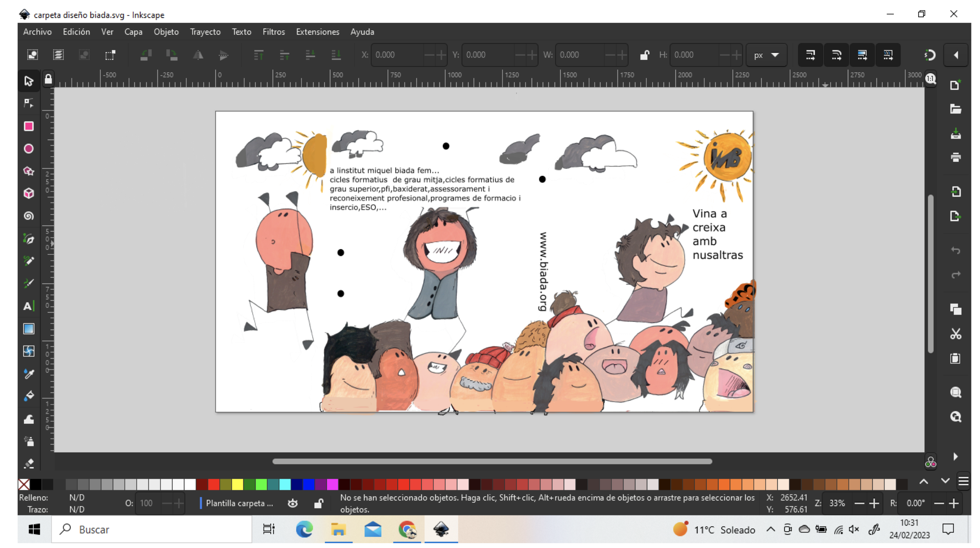This screenshot has width=980, height=548.
Task: Select the Spiral tool
Action: 28,216
